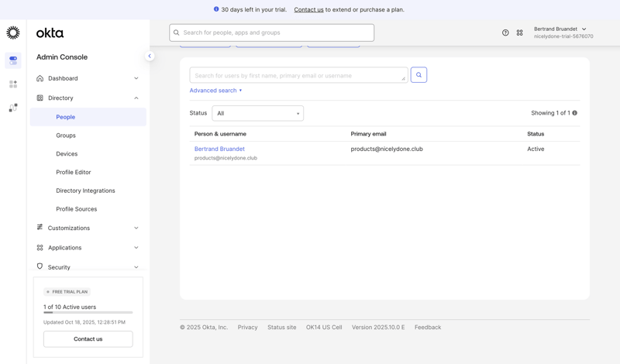Open the Status site footer link
The width and height of the screenshot is (620, 364).
coord(282,328)
